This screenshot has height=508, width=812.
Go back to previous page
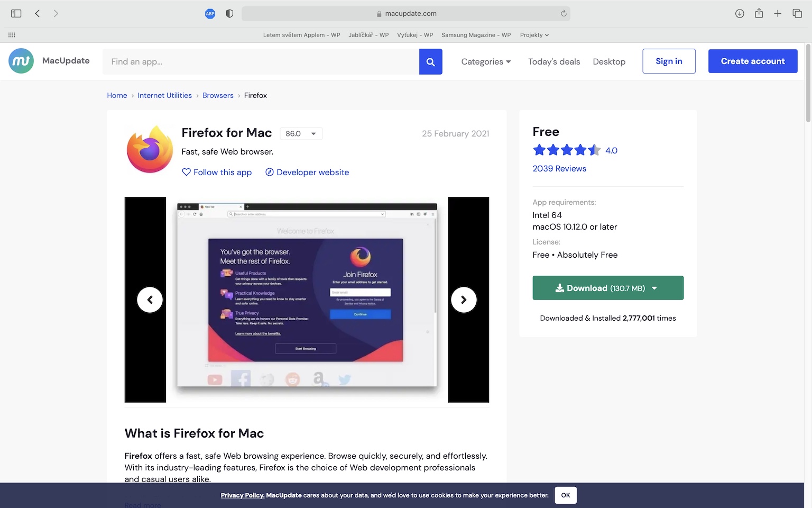[37, 13]
